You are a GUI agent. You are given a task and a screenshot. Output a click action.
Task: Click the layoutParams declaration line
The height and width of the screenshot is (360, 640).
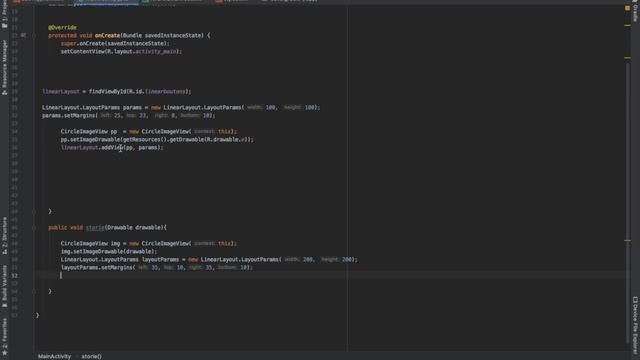click(209, 260)
